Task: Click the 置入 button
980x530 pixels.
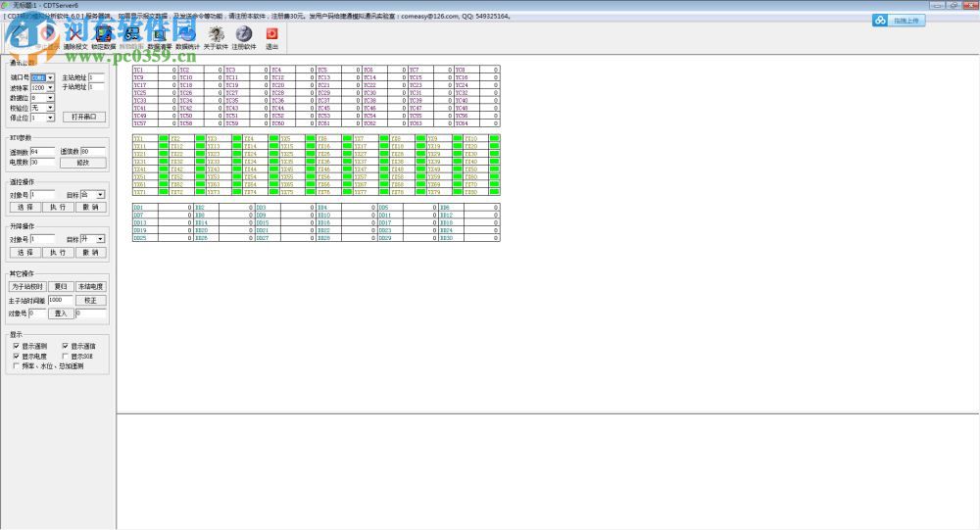Action: [x=61, y=313]
